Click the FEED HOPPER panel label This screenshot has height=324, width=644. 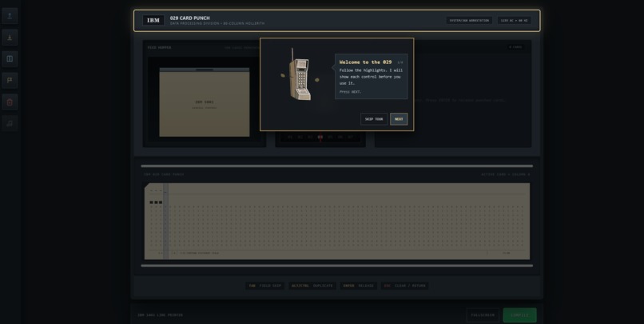pos(159,48)
